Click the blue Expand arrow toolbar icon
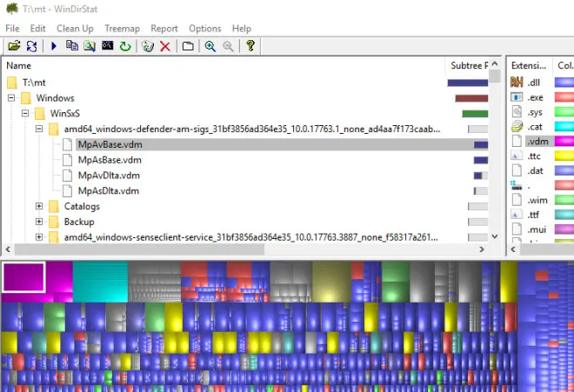 point(54,46)
